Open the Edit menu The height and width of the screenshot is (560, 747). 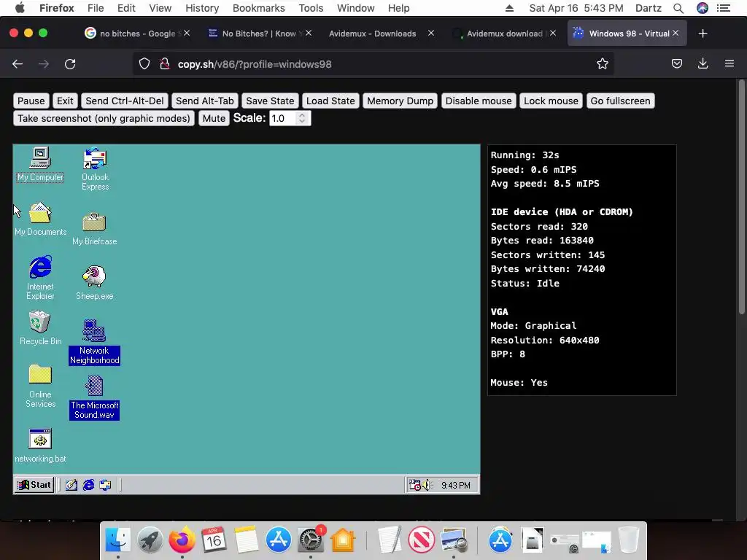tap(126, 8)
